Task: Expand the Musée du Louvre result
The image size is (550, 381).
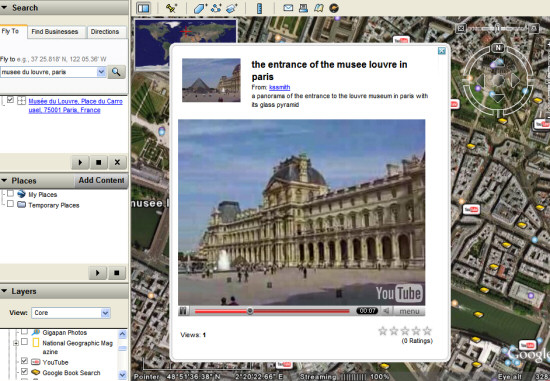Action: [21, 101]
